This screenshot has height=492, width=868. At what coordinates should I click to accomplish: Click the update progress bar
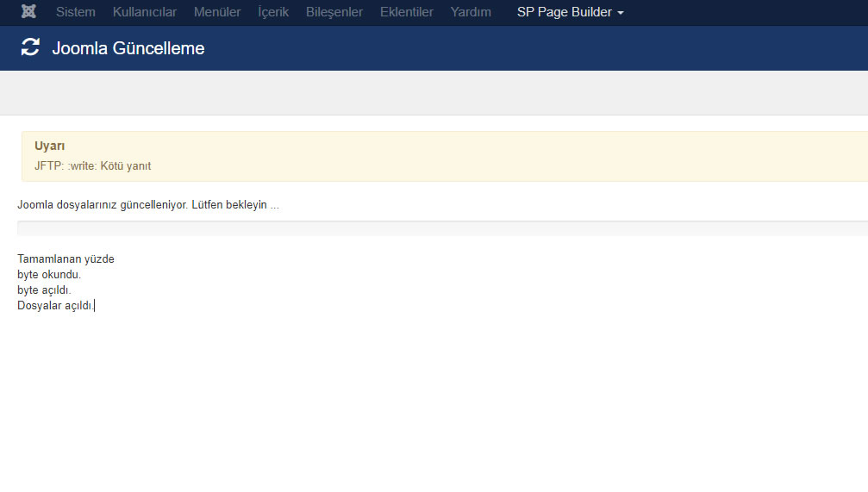[442, 228]
